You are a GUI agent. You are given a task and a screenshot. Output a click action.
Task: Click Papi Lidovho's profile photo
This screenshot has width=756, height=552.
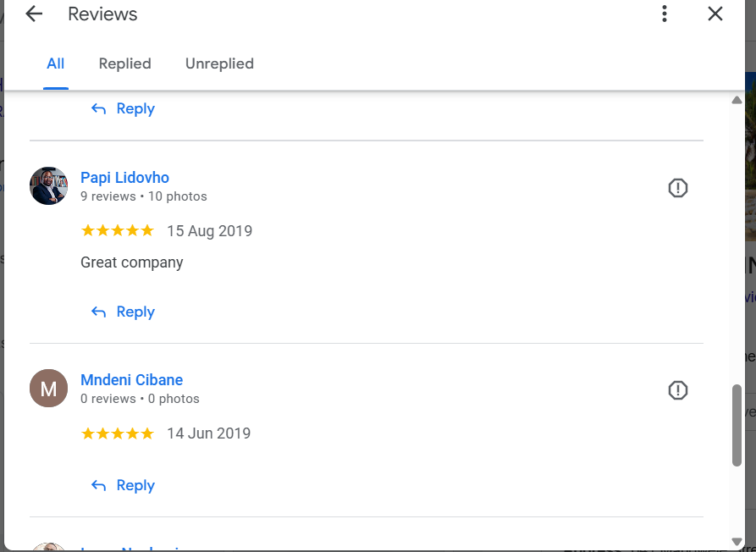click(x=48, y=185)
